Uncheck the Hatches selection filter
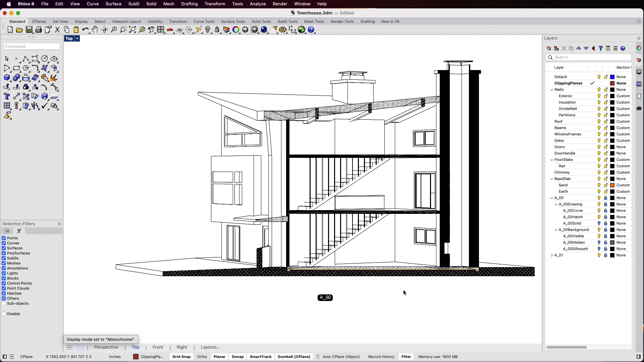 (x=4, y=293)
